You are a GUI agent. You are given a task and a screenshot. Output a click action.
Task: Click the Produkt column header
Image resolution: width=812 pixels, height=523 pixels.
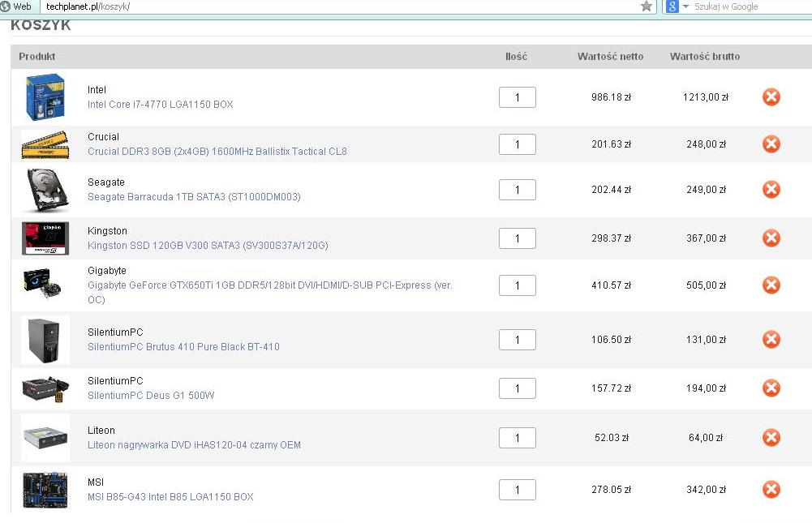pyautogui.click(x=37, y=57)
